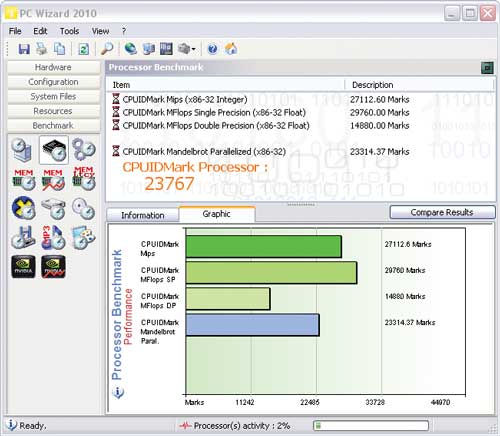Switch to the Information tab

pos(143,215)
